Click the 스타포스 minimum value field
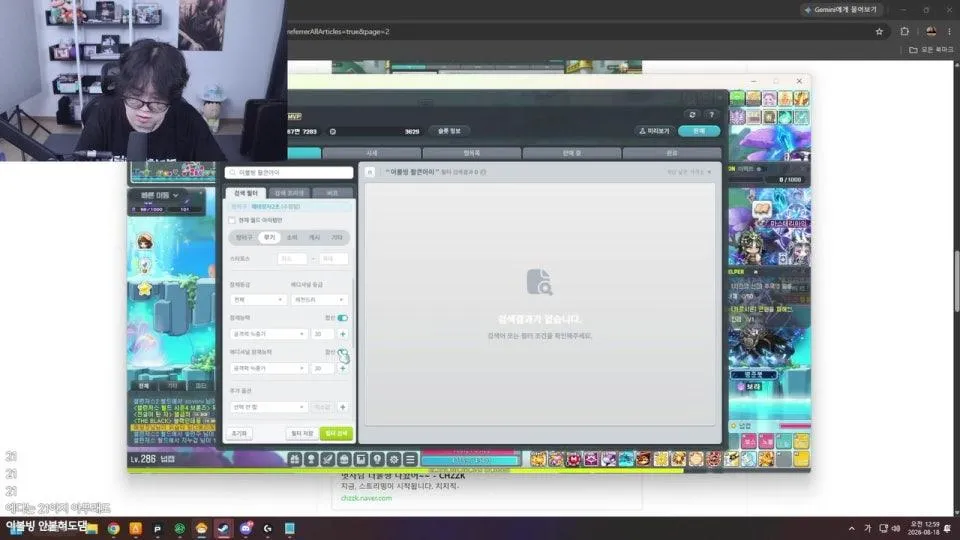Viewport: 960px width, 540px height. click(x=292, y=259)
